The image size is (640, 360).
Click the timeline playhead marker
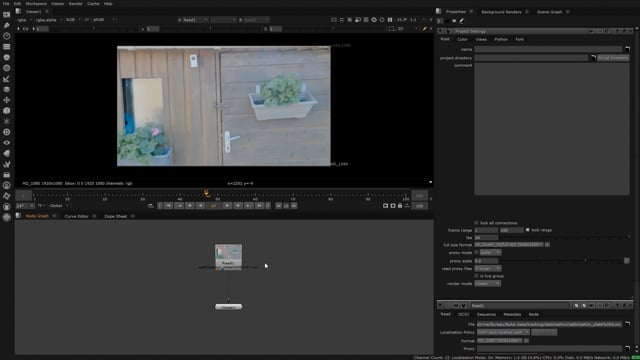[x=207, y=193]
